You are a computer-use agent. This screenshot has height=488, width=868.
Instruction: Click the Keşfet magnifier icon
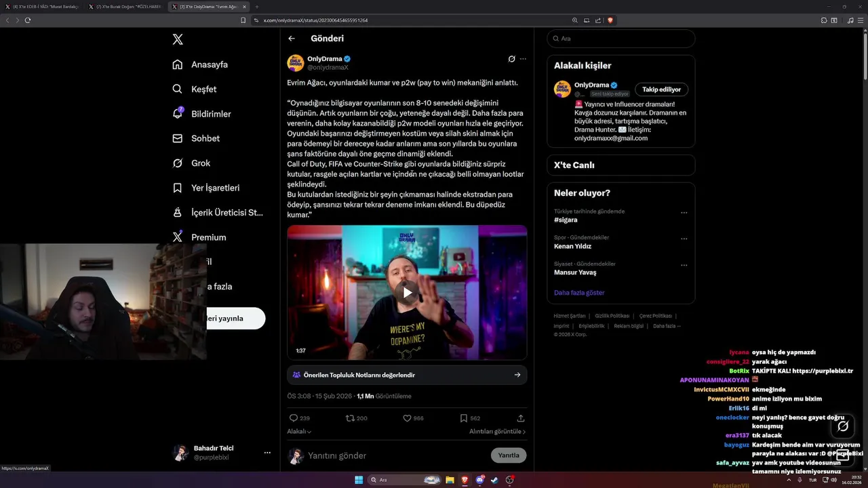point(178,89)
